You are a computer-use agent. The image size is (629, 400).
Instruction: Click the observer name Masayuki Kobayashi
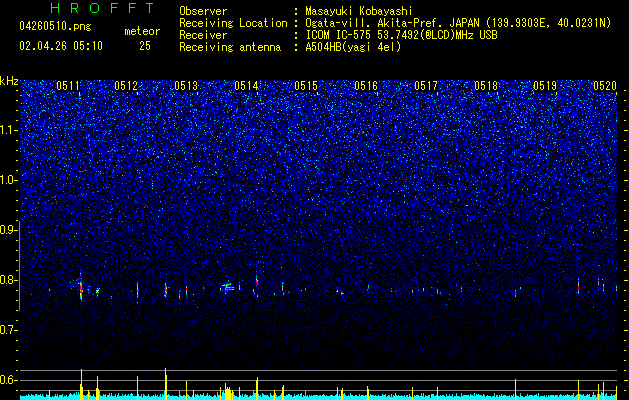click(359, 11)
